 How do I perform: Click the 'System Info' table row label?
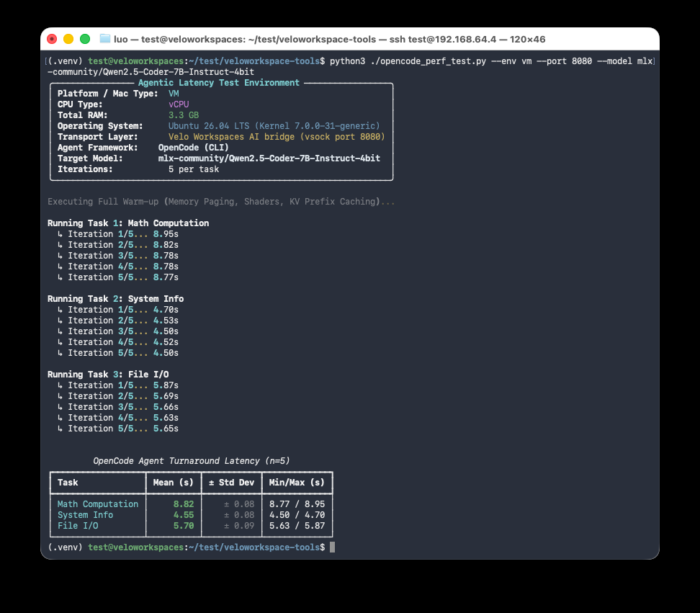85,515
